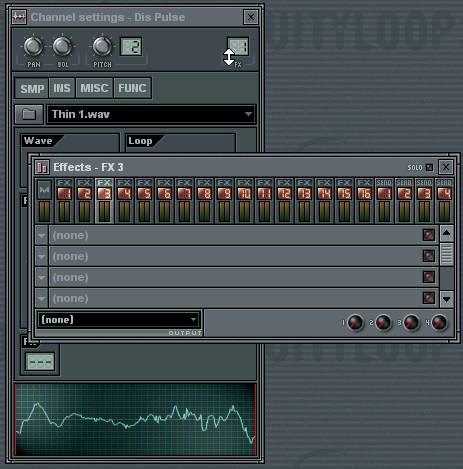The width and height of the screenshot is (463, 469).
Task: Switch to the MISC tab
Action: 94,88
